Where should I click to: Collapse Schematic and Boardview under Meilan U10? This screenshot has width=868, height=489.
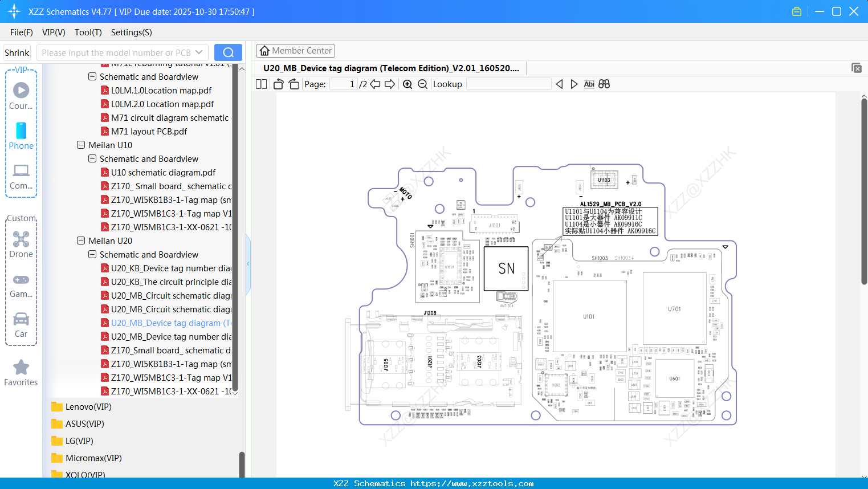pos(92,158)
